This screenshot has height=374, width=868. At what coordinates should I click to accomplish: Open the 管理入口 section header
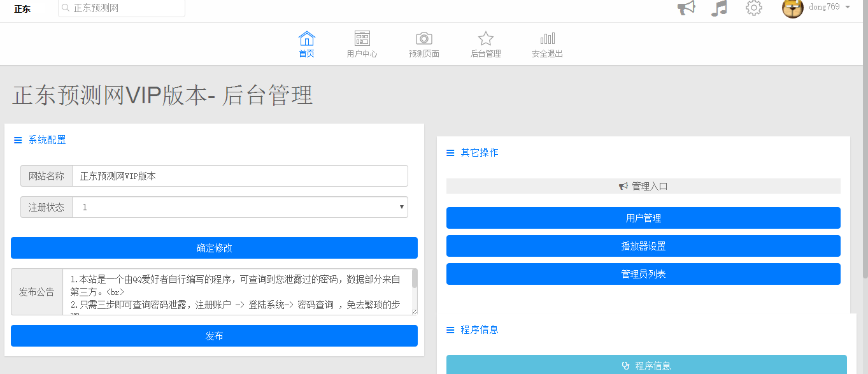coord(643,185)
